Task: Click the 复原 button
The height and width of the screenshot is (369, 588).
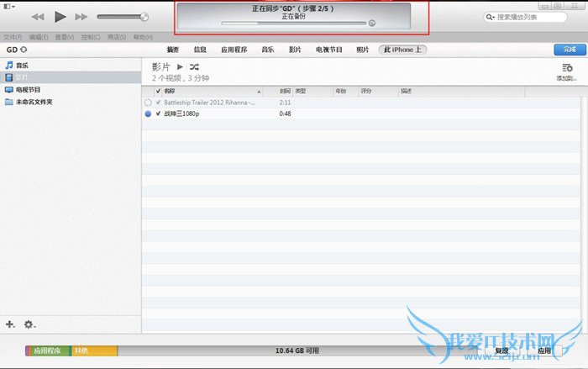Action: [x=501, y=351]
